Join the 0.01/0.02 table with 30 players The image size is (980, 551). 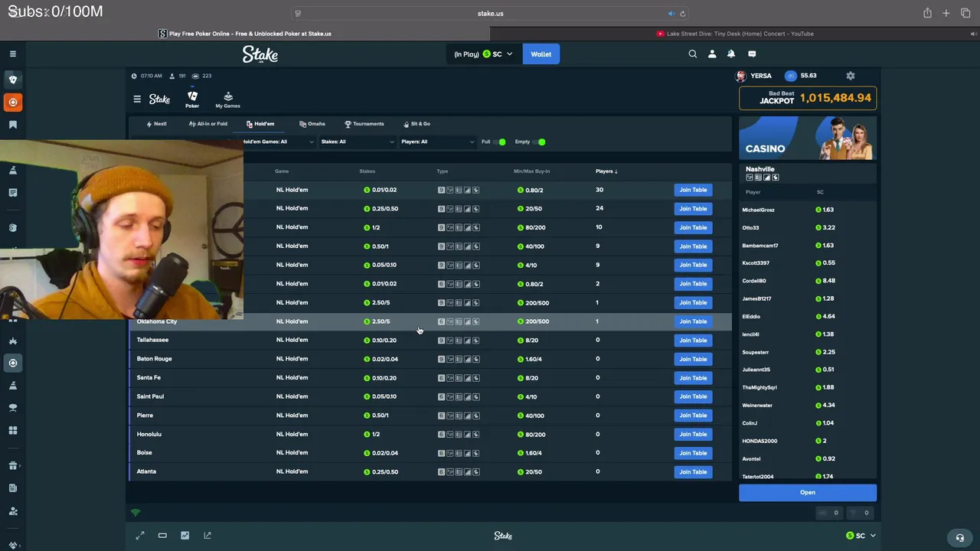pyautogui.click(x=693, y=190)
